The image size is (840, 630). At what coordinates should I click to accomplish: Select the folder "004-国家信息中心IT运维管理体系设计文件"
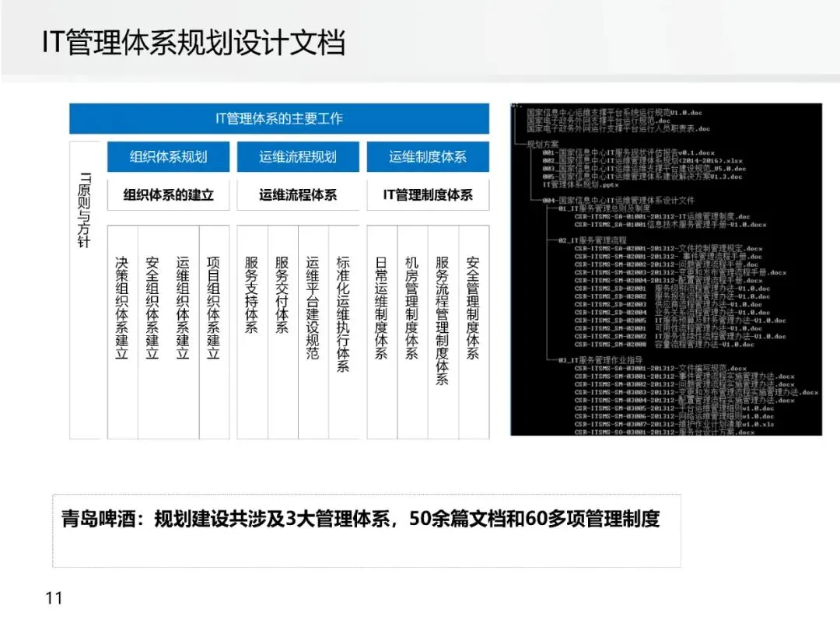pos(618,201)
